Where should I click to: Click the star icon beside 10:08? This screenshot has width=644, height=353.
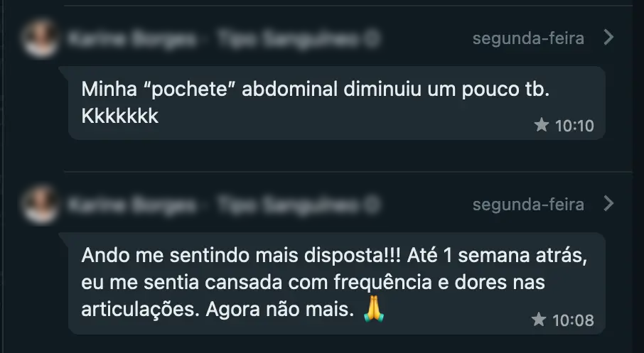[x=539, y=319]
